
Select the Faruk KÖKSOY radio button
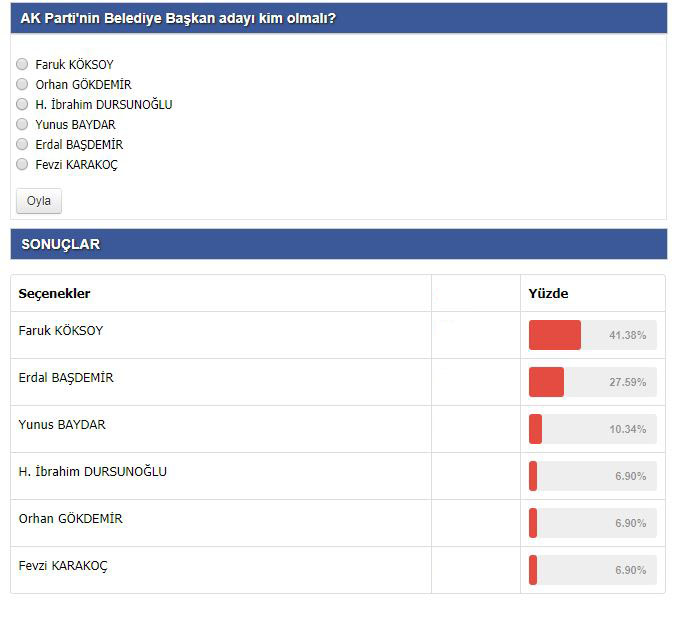(x=23, y=65)
